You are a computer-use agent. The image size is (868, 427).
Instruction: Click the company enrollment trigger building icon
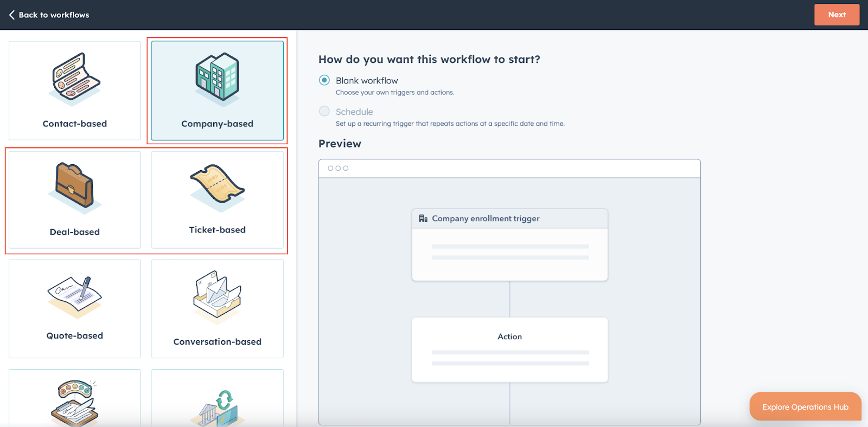[423, 218]
